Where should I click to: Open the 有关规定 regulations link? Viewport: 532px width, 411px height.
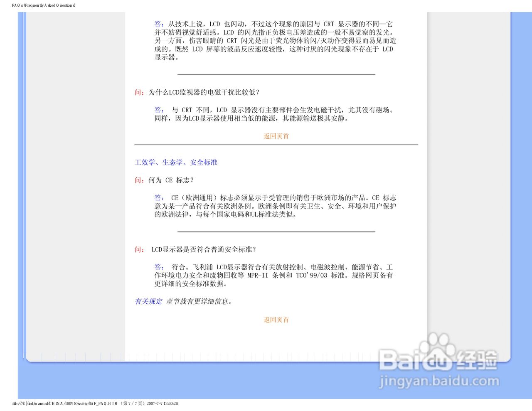149,301
